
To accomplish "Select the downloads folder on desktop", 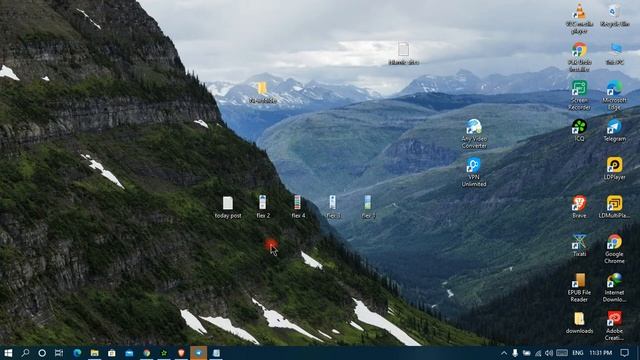I will click(579, 323).
